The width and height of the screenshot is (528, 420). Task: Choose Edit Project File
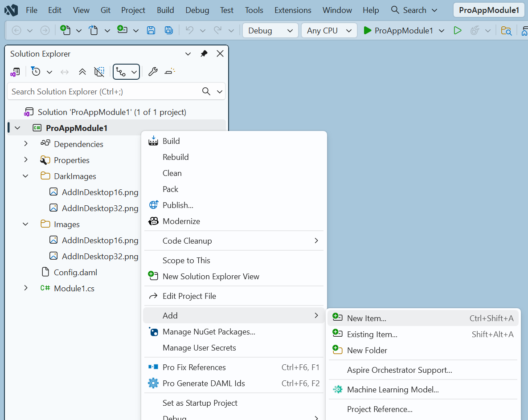point(233,296)
